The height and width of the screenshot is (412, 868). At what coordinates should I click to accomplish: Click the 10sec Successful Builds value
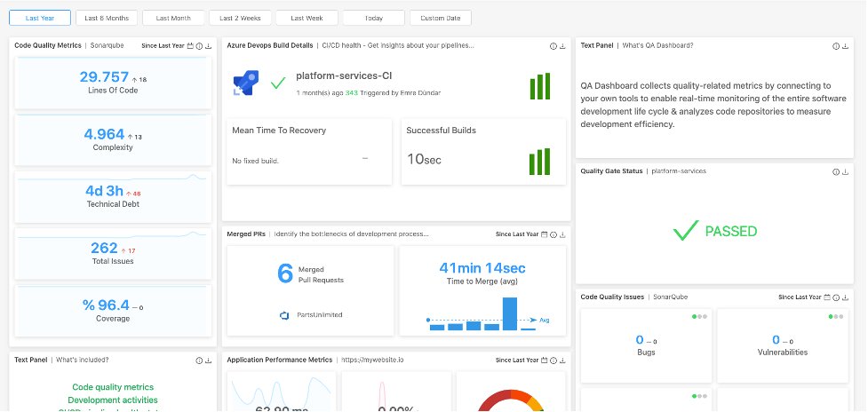point(424,159)
